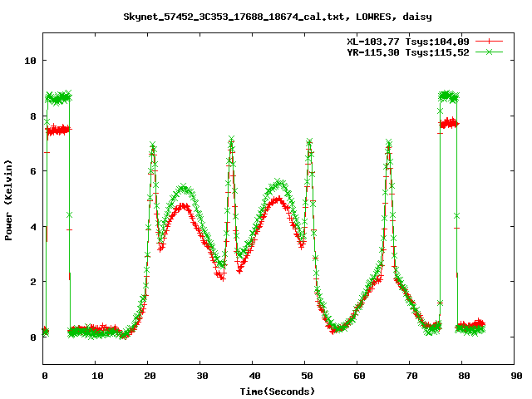Click x-axis tick label 40
532x399 pixels.
click(x=254, y=376)
